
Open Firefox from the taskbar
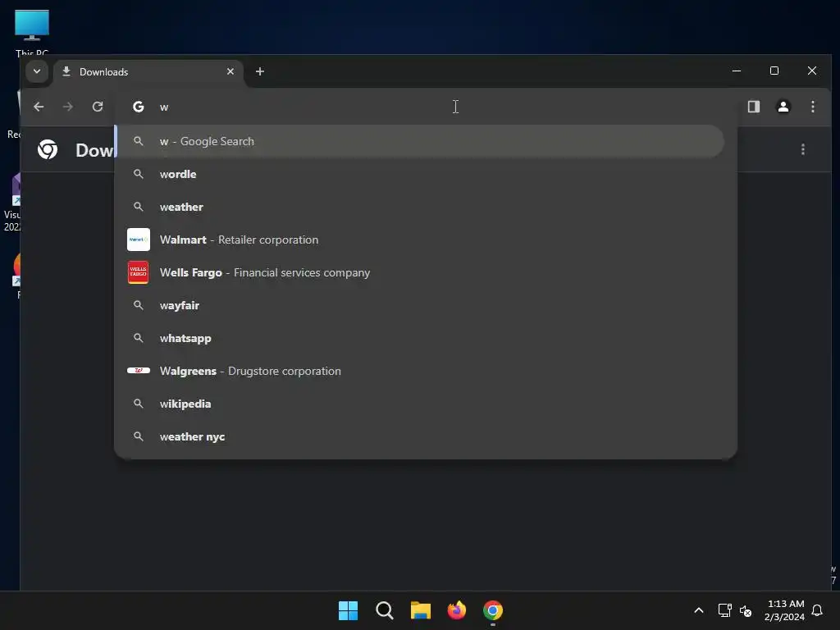coord(457,610)
